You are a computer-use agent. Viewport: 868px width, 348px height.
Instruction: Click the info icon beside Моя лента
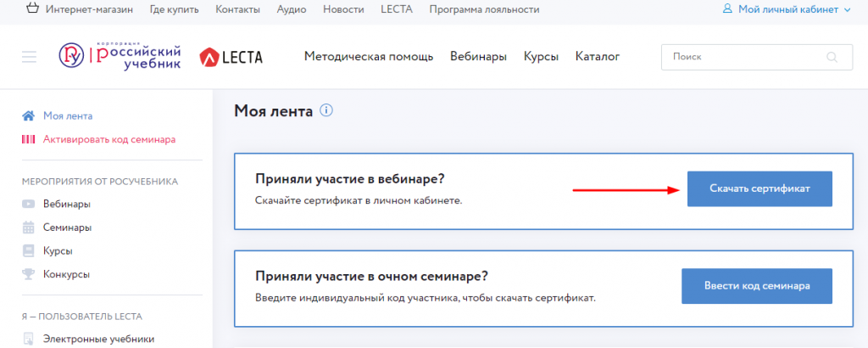(326, 111)
